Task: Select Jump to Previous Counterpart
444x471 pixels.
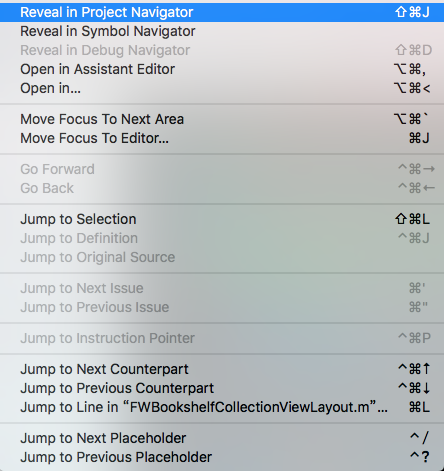Action: 222,388
